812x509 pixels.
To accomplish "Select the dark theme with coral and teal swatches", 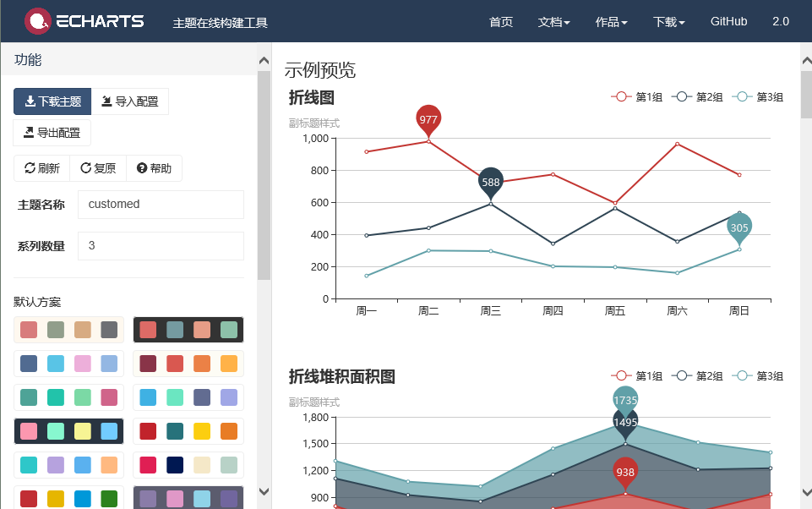I will pos(188,330).
